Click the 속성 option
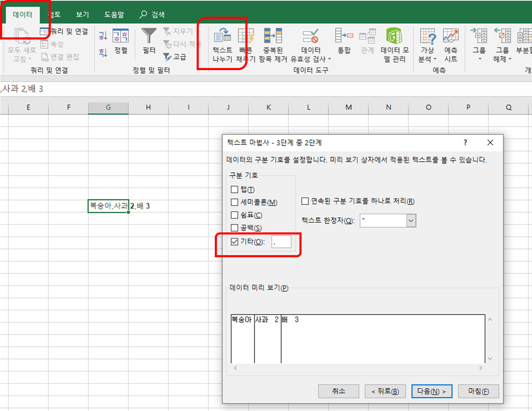The height and width of the screenshot is (411, 532). 52,44
